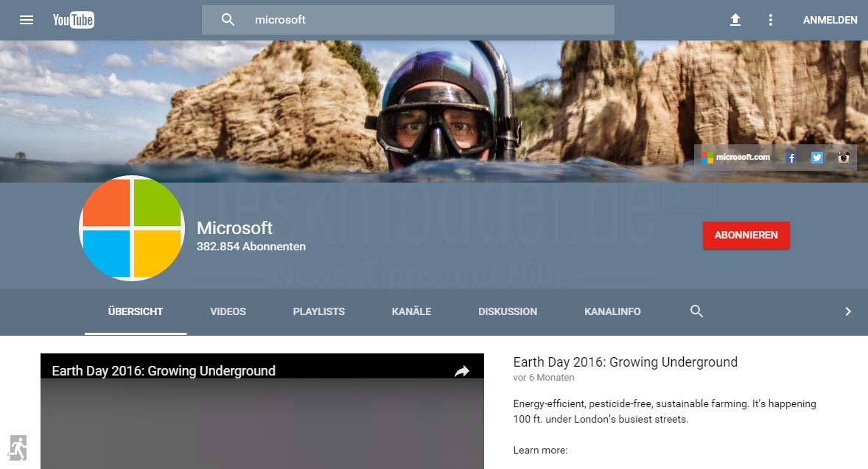Click the search magnifier in search bar

[228, 20]
